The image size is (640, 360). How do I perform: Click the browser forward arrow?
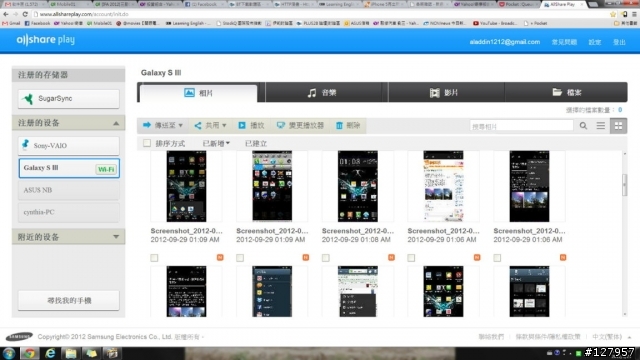tap(16, 14)
